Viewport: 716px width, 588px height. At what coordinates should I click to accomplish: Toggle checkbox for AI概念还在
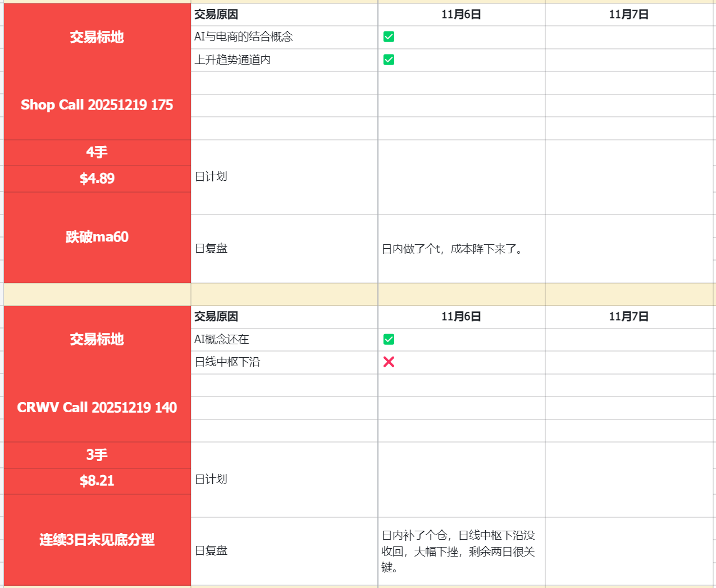pos(389,339)
